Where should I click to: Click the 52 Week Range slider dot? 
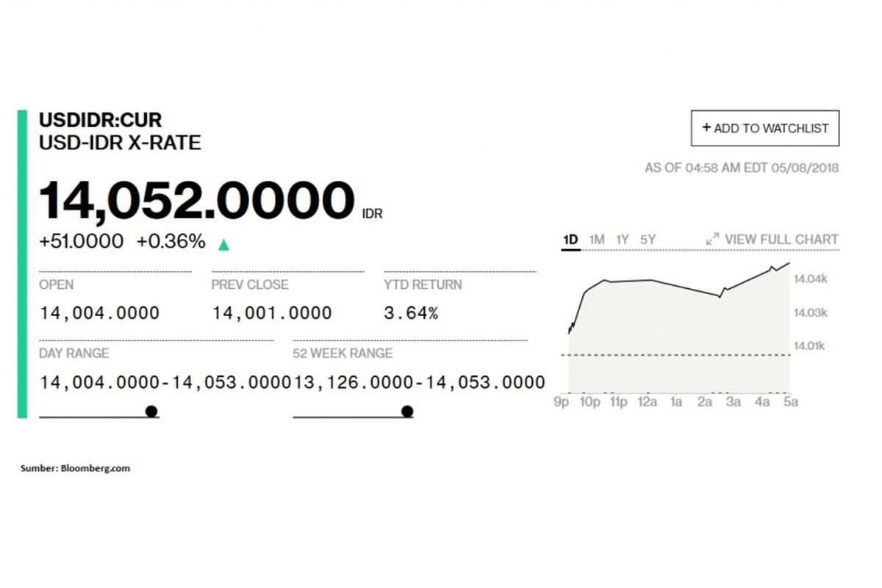click(x=406, y=411)
